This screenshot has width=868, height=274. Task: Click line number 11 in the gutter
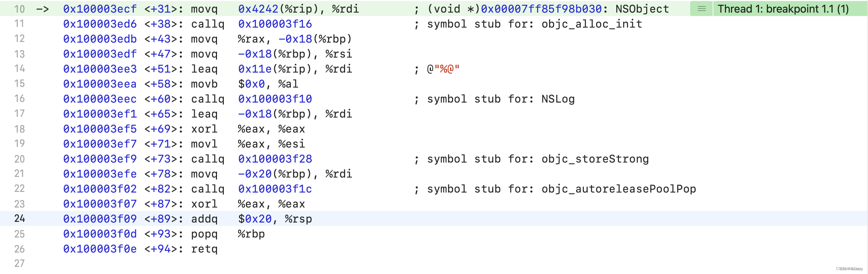[x=19, y=24]
